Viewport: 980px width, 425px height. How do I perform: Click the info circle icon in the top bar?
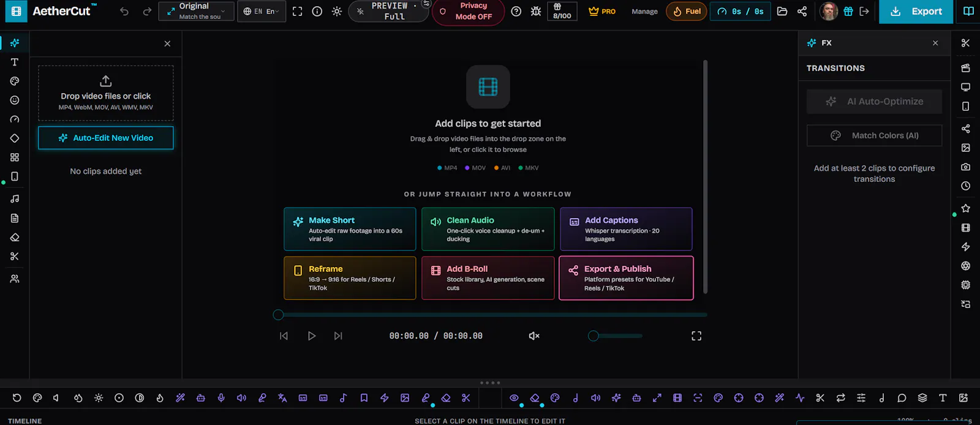317,11
